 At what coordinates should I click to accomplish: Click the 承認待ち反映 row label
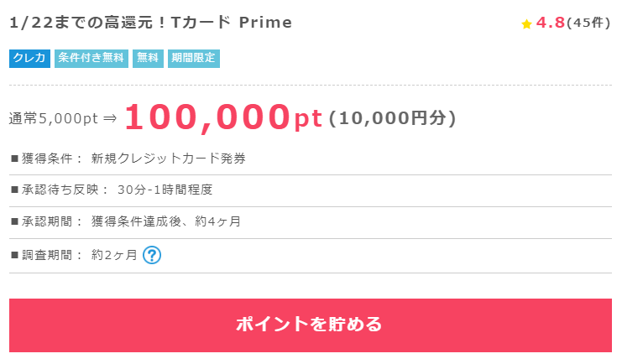tap(60, 190)
